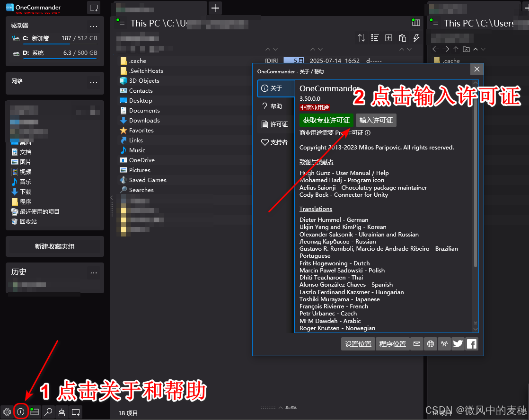Switch to the 支持者 tab
The height and width of the screenshot is (420, 529).
[x=276, y=142]
